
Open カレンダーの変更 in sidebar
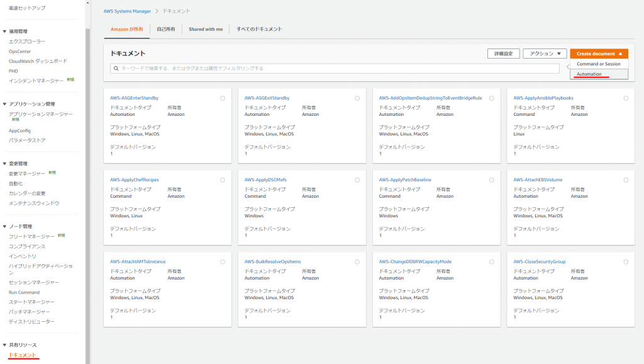[27, 194]
